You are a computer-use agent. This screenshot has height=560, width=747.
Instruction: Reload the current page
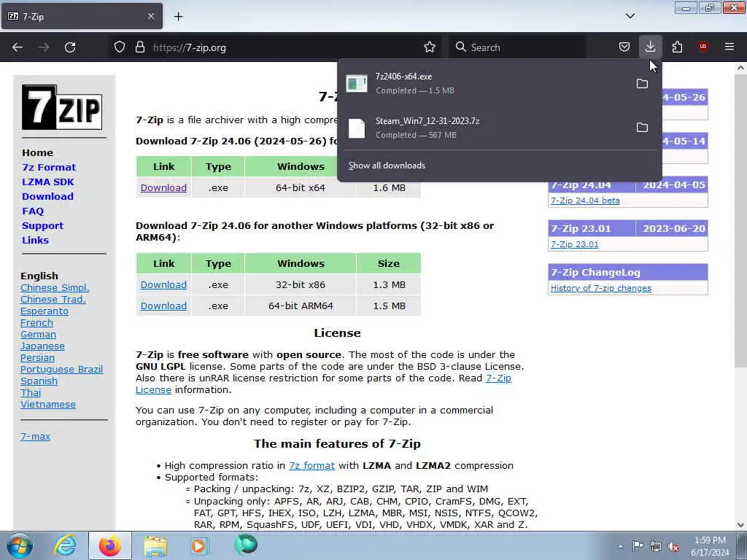coord(70,47)
